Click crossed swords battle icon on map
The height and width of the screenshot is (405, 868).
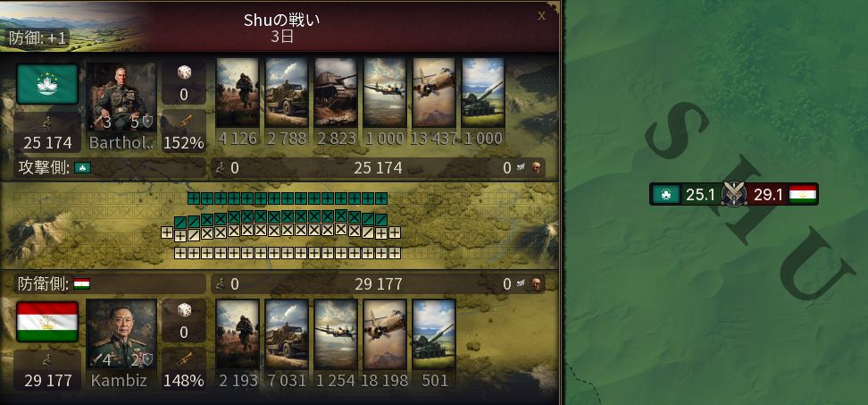(734, 195)
